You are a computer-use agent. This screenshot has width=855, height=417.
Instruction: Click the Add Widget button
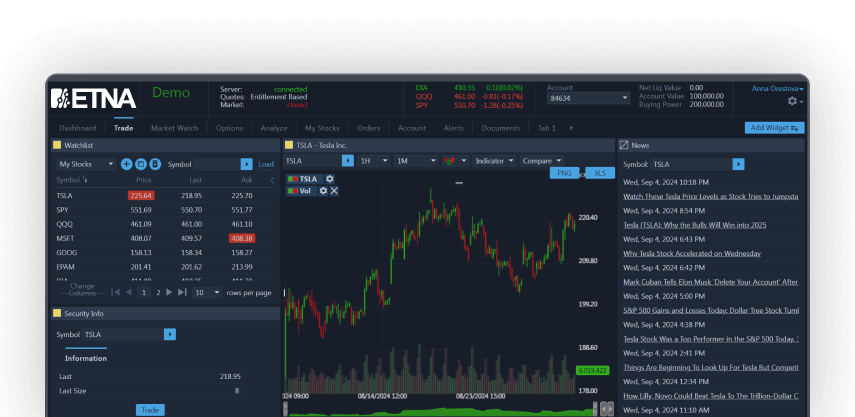pyautogui.click(x=774, y=128)
